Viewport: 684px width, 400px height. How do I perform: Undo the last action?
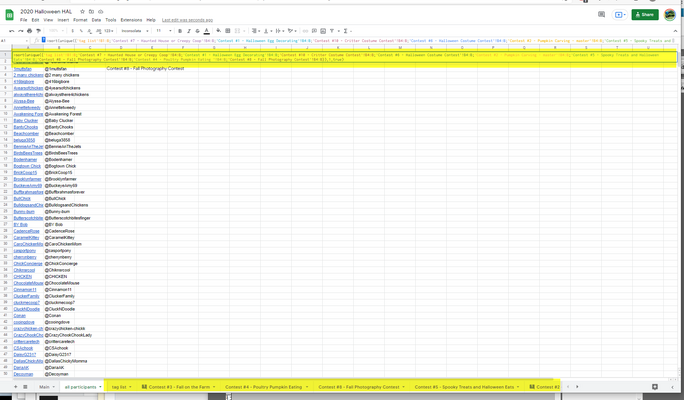tap(12, 31)
